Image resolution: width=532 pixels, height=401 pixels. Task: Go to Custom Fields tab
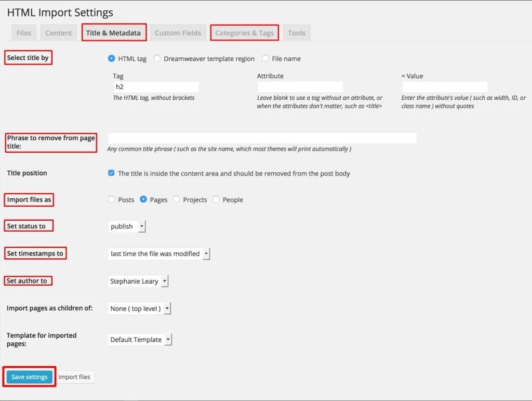[x=178, y=33]
